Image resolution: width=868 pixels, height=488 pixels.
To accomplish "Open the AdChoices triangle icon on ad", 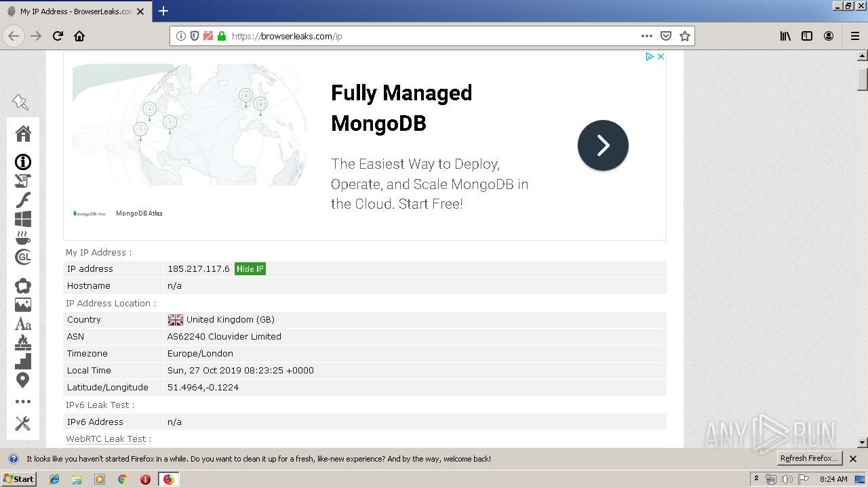I will [x=649, y=56].
